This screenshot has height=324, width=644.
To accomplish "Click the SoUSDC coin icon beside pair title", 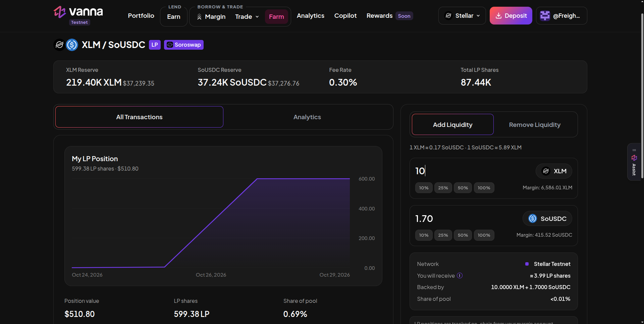I will pyautogui.click(x=72, y=45).
